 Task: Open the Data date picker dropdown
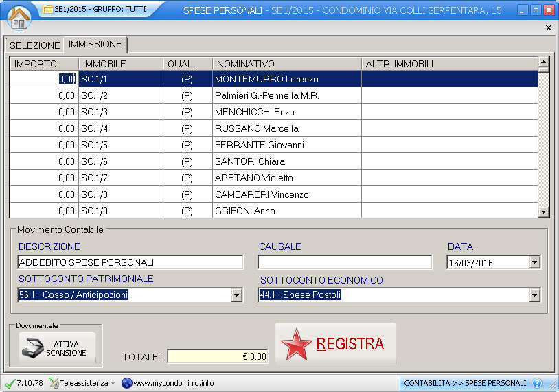point(535,262)
